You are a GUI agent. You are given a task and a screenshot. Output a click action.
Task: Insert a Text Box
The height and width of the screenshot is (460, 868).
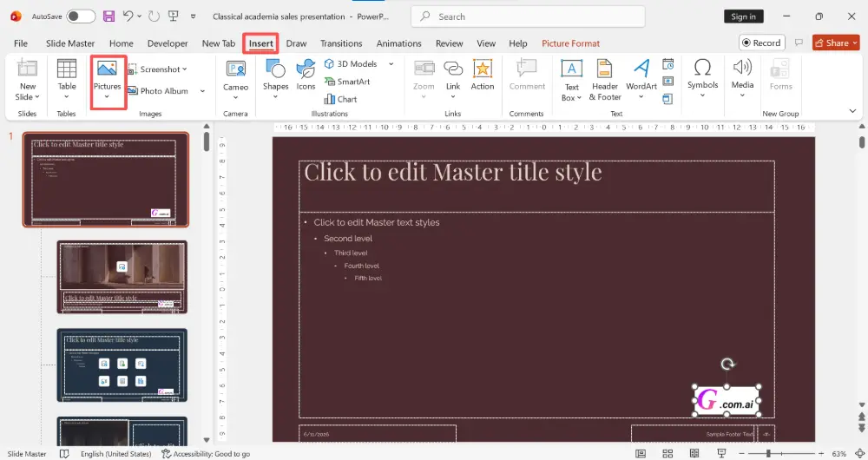[x=571, y=81]
